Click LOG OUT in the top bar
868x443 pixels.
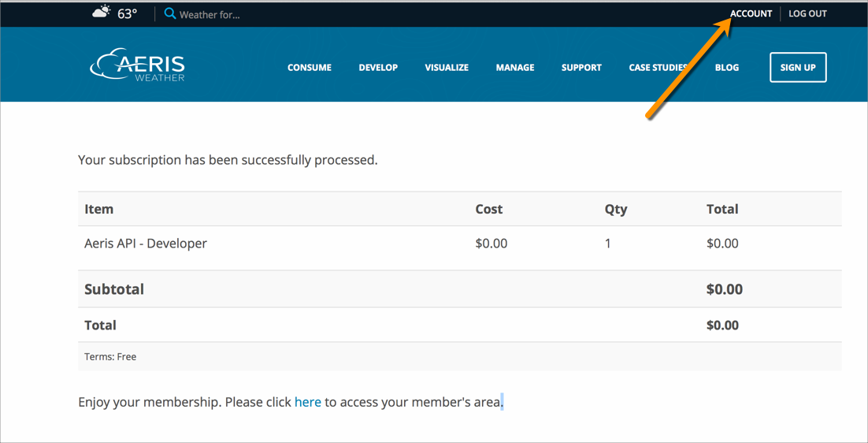tap(807, 13)
